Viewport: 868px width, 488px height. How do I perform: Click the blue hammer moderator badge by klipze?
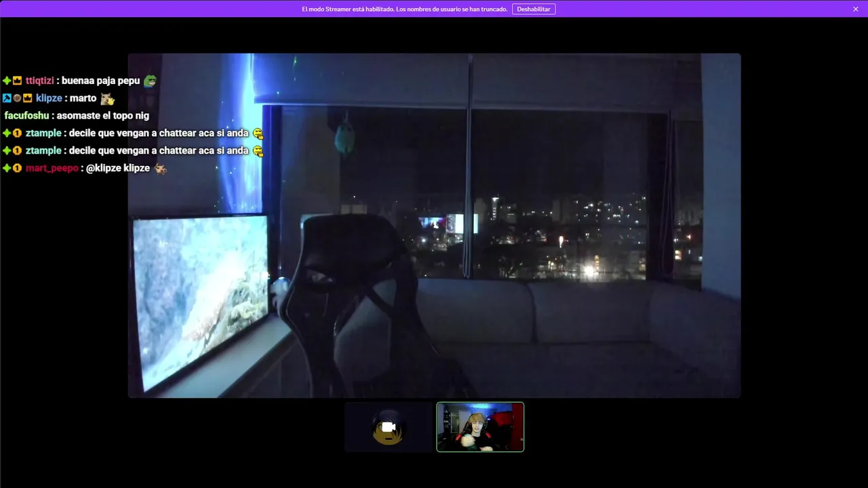pyautogui.click(x=7, y=98)
